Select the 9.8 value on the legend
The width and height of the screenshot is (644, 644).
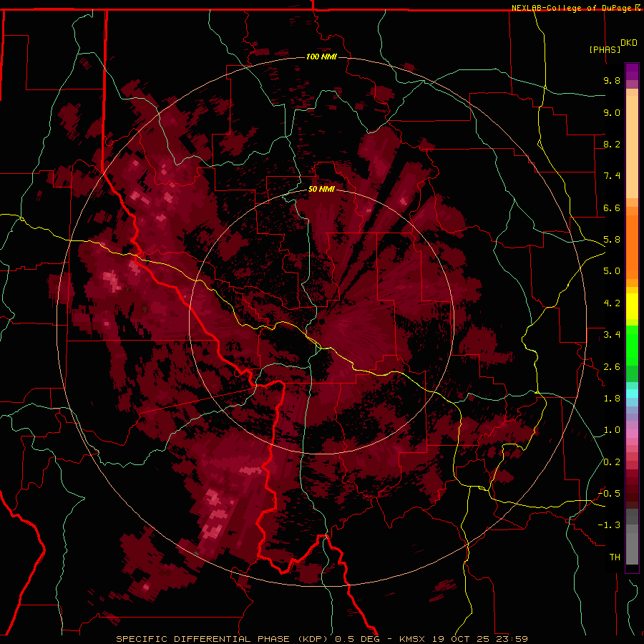coord(612,80)
